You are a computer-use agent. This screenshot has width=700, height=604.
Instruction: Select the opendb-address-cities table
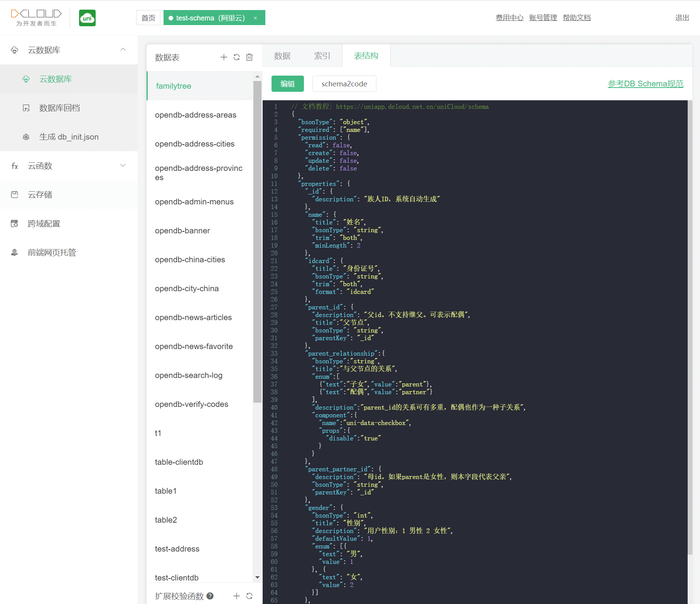[x=200, y=144]
